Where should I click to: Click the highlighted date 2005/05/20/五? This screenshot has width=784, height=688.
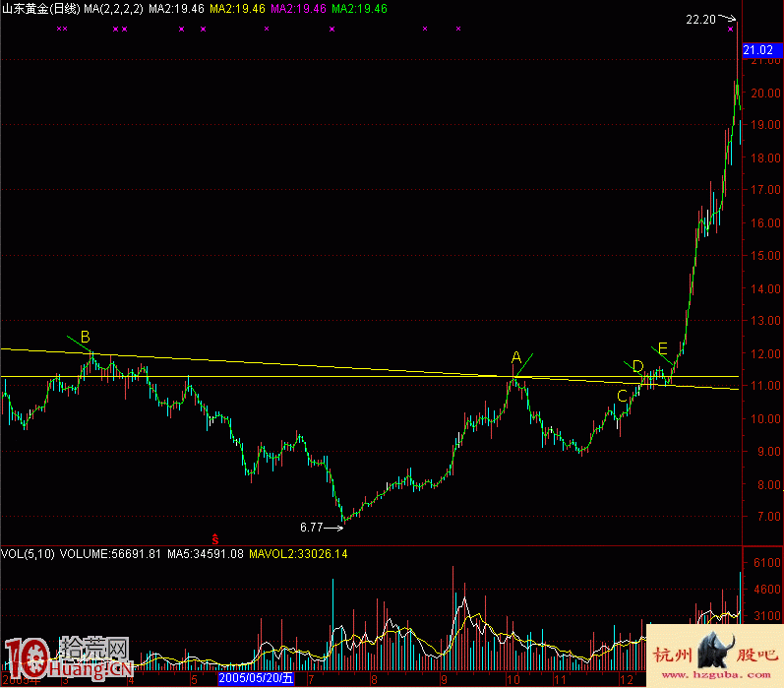point(256,678)
